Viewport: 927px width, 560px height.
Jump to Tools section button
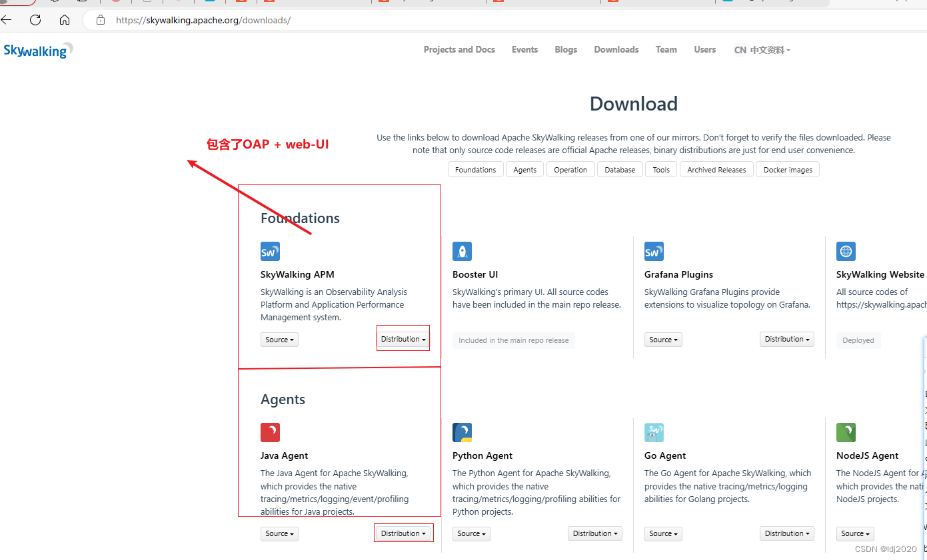(x=661, y=169)
